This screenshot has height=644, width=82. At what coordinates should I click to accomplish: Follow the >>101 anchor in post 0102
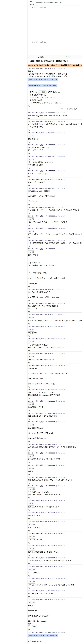pos(32,489)
